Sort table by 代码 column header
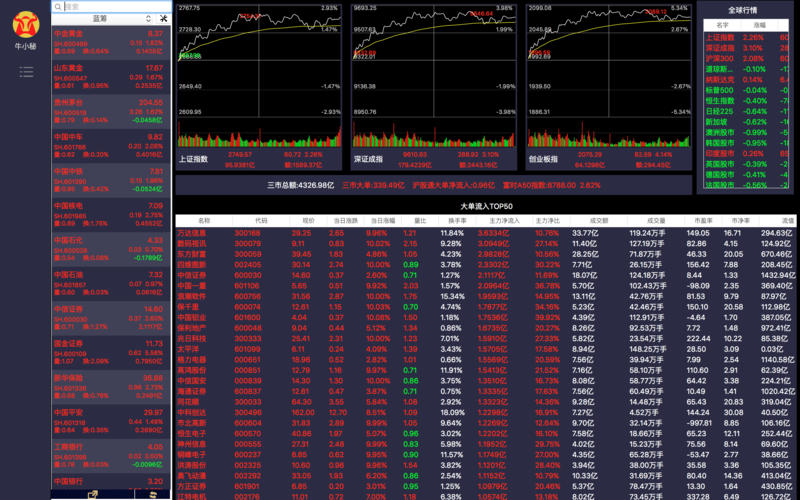800x500 pixels. click(261, 220)
